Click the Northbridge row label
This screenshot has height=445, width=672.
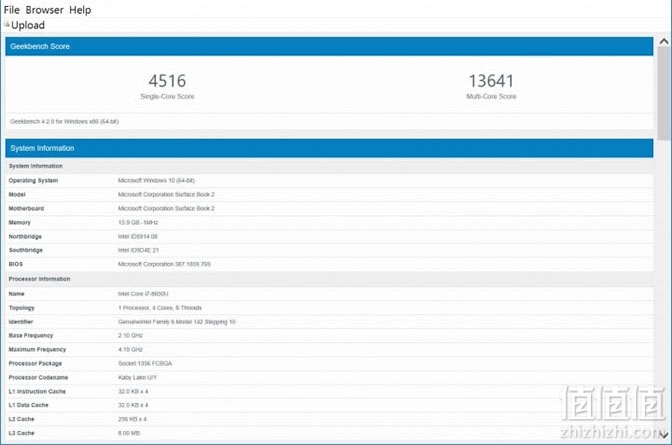tap(25, 237)
